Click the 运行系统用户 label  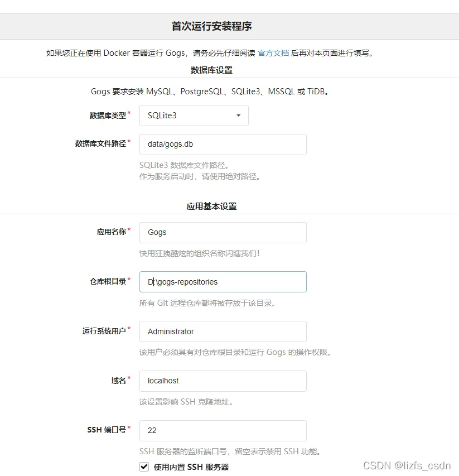104,331
